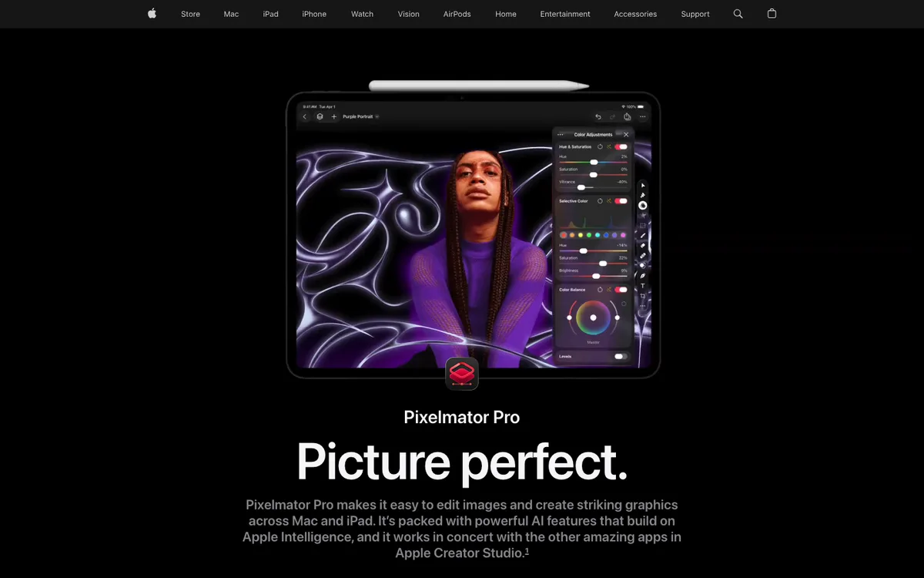
Task: Apply auto ML enhance to Hue & Saturation
Action: (x=609, y=146)
